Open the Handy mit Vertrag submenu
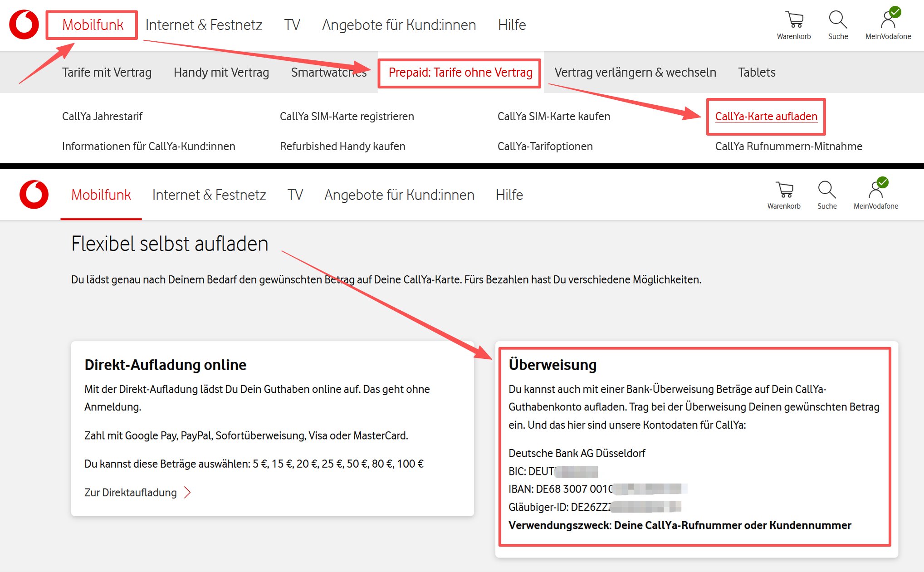This screenshot has height=572, width=924. pyautogui.click(x=221, y=72)
